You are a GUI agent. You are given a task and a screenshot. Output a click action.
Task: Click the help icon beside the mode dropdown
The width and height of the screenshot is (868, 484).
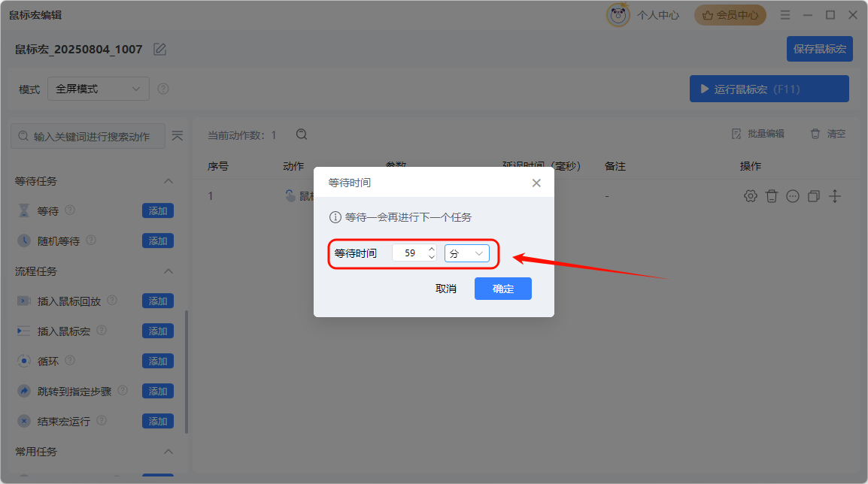[x=162, y=89]
